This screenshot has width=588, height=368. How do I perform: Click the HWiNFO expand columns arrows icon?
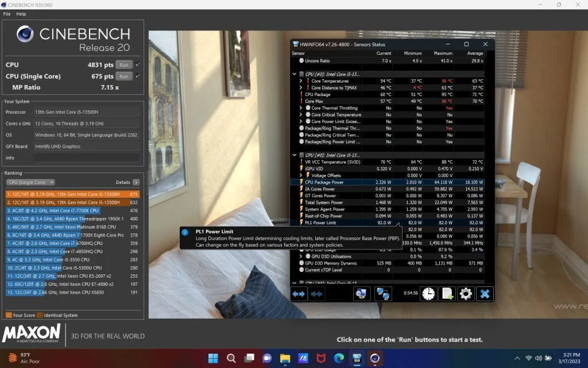[299, 294]
